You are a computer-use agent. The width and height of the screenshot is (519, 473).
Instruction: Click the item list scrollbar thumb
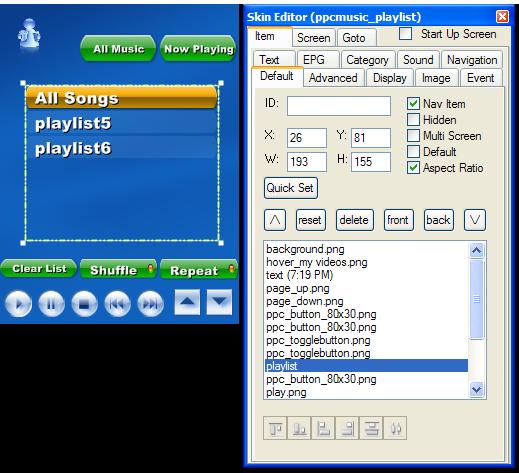point(476,299)
